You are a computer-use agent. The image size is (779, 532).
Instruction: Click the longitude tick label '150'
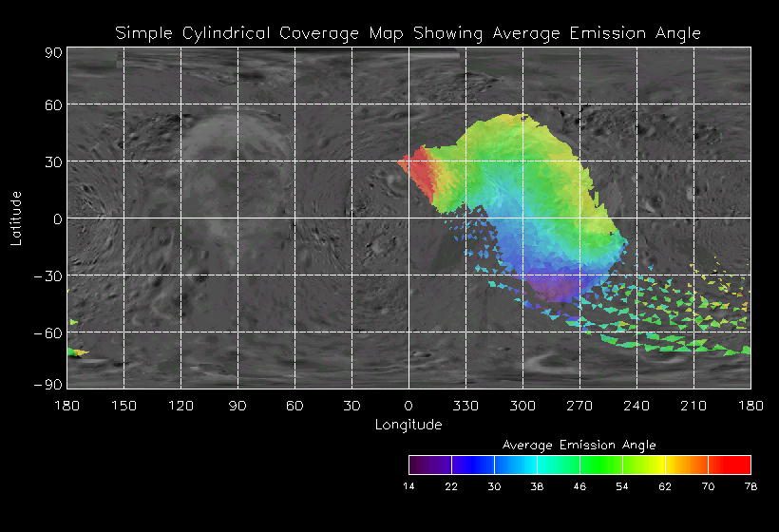point(123,406)
